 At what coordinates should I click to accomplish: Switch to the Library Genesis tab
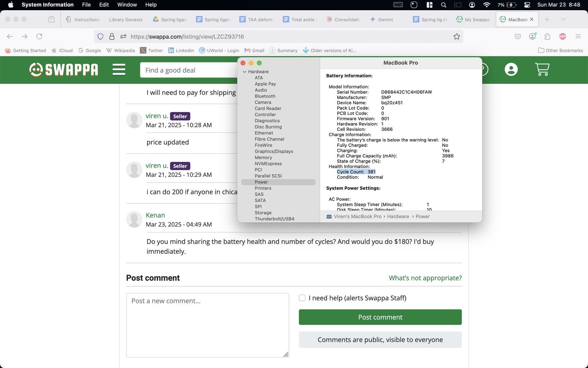click(126, 19)
